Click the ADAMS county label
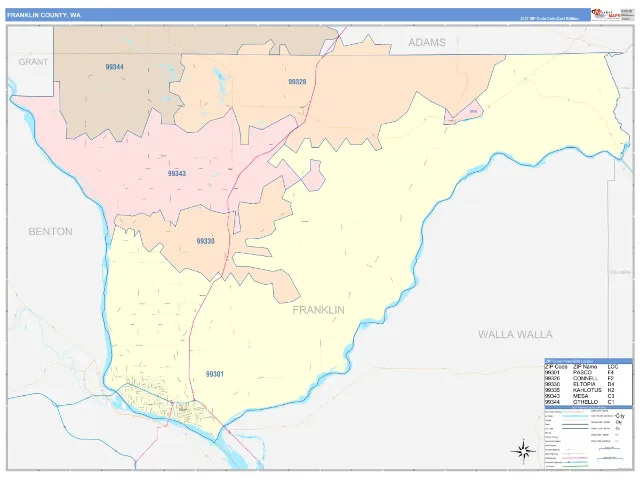This screenshot has width=640, height=480. [427, 42]
